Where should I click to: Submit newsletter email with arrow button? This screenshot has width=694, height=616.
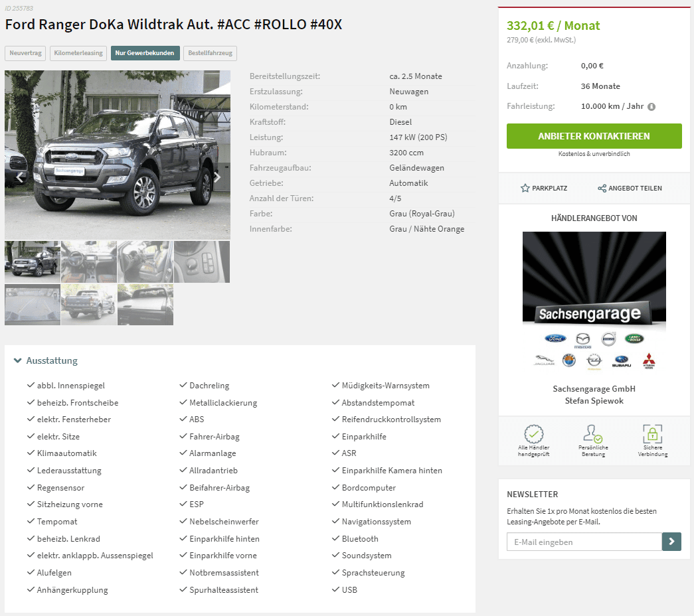coord(671,541)
